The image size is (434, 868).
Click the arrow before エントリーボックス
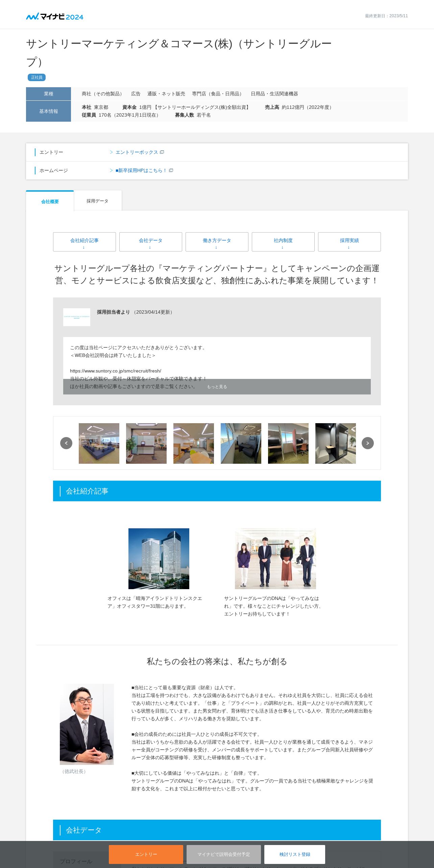click(x=111, y=152)
